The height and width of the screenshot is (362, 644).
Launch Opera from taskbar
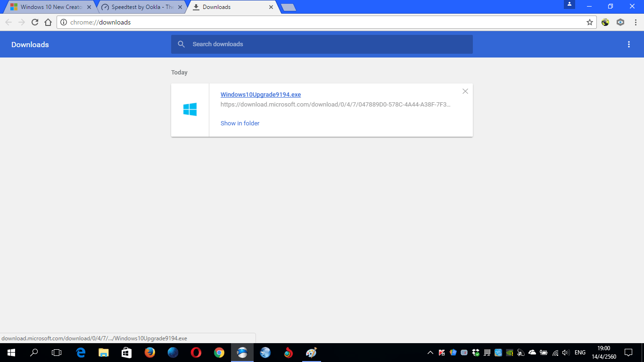pyautogui.click(x=196, y=353)
